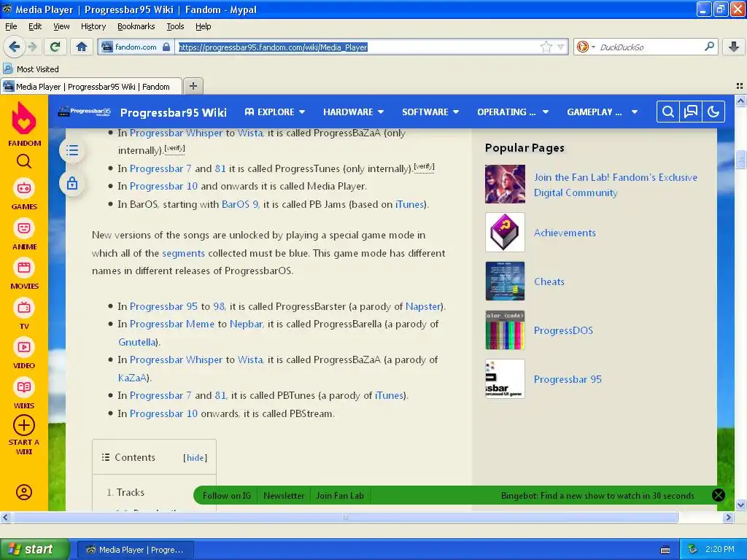747x560 pixels.
Task: Open the Bookmarks menu
Action: (x=136, y=26)
